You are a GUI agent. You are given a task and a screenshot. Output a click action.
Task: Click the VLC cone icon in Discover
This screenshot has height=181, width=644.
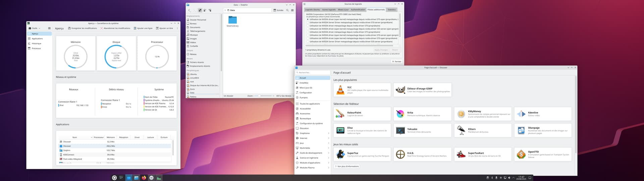coord(340,90)
